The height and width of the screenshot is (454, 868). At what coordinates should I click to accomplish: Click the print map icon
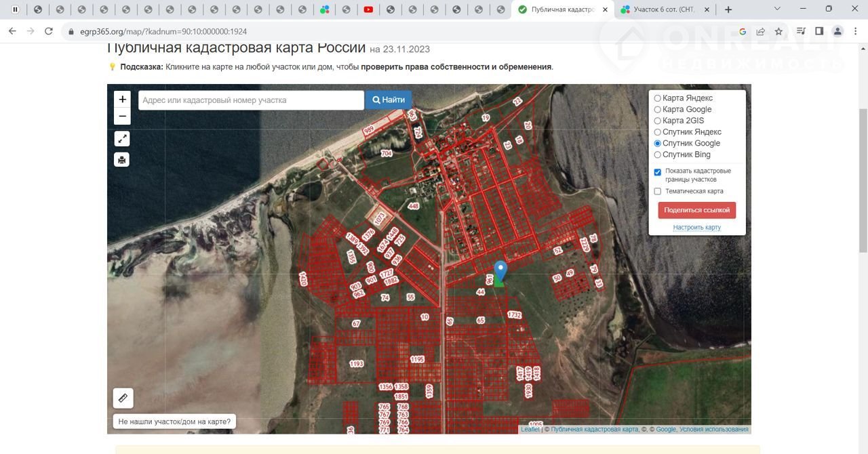tap(122, 160)
